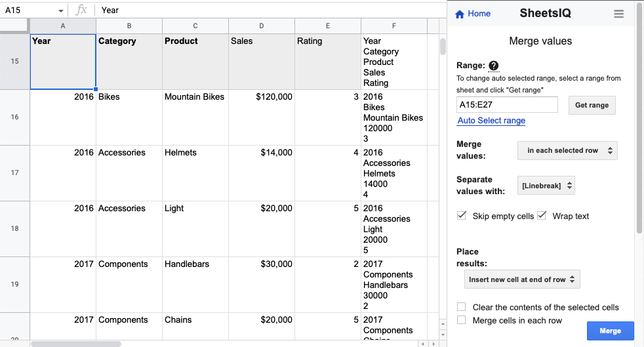Click the $14,000 sales cell
The image size is (644, 347).
[262, 173]
